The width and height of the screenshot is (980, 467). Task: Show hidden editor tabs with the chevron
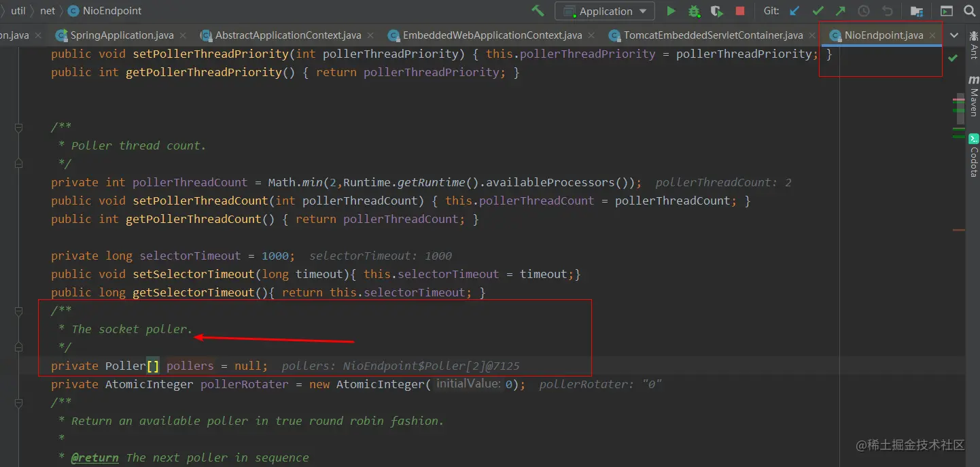(x=954, y=35)
